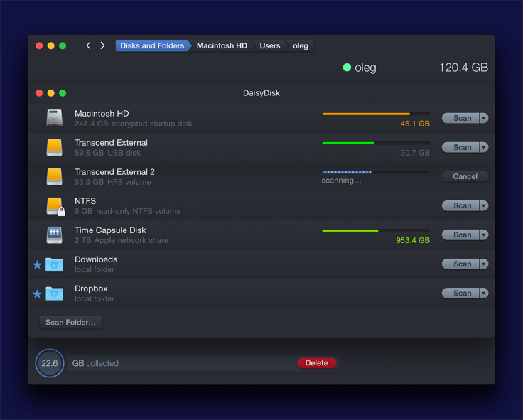Open Scan options dropdown for NTFS
Image resolution: width=523 pixels, height=420 pixels.
click(484, 205)
